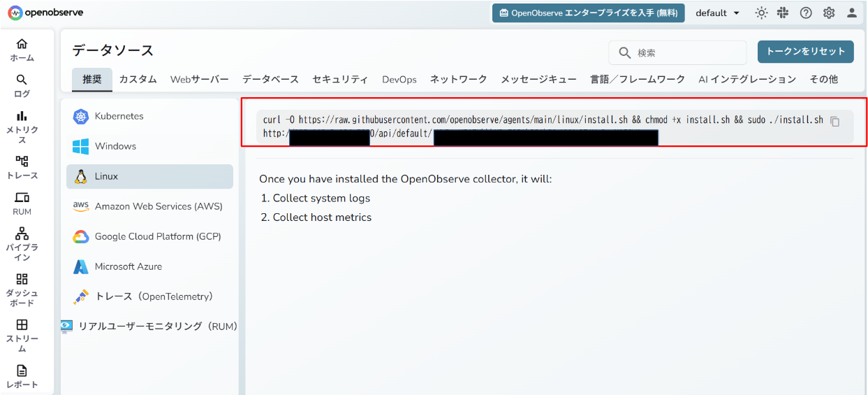Copy the curl install command

click(834, 121)
